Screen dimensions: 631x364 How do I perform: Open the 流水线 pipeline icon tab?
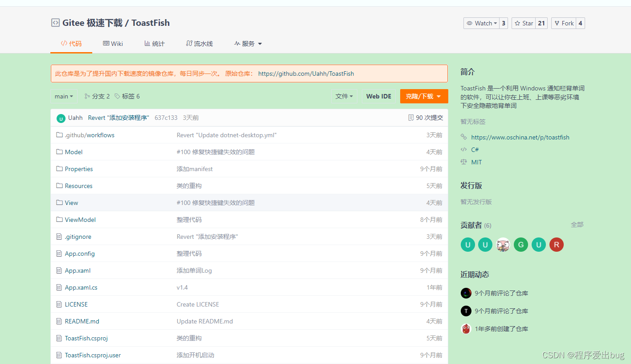pyautogui.click(x=189, y=43)
